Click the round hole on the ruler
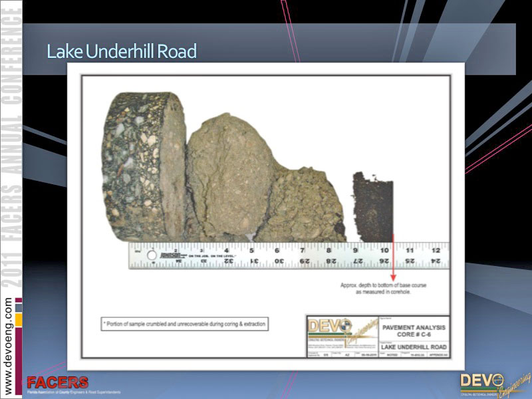Image resolution: width=532 pixels, height=399 pixels. 152,255
